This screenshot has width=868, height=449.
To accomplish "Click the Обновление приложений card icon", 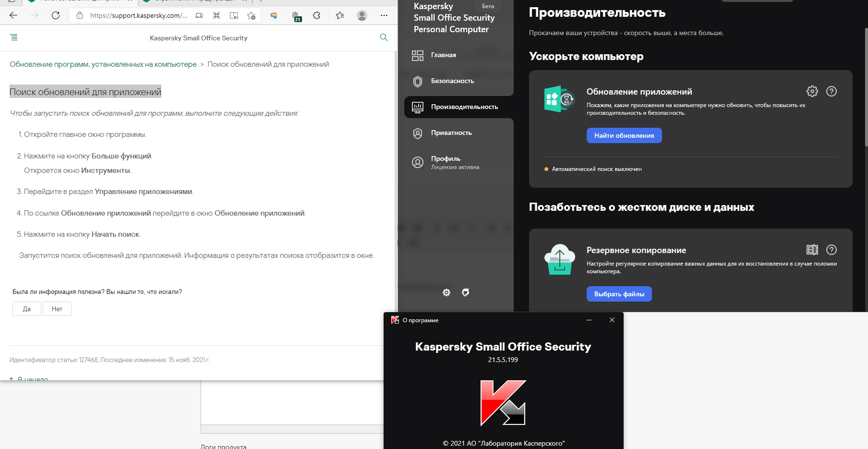I will click(x=559, y=99).
